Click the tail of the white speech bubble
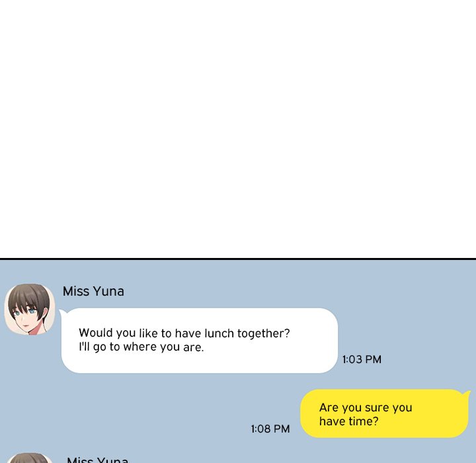The height and width of the screenshot is (463, 476). tap(63, 313)
